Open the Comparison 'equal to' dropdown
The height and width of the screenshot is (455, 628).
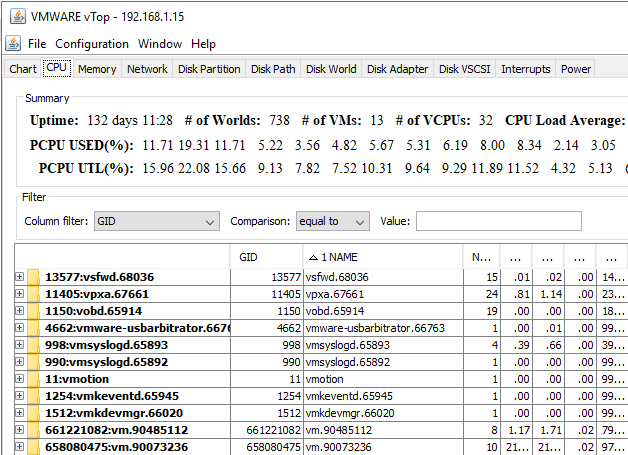pyautogui.click(x=332, y=221)
